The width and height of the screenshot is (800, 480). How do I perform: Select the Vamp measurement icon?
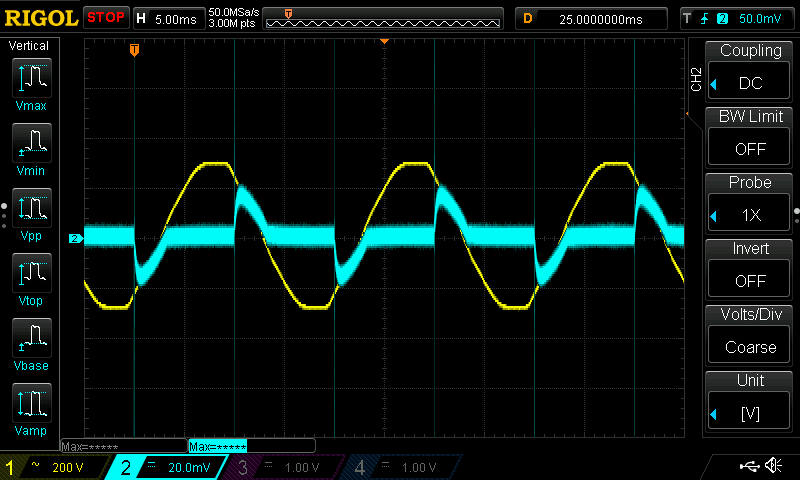click(x=32, y=403)
